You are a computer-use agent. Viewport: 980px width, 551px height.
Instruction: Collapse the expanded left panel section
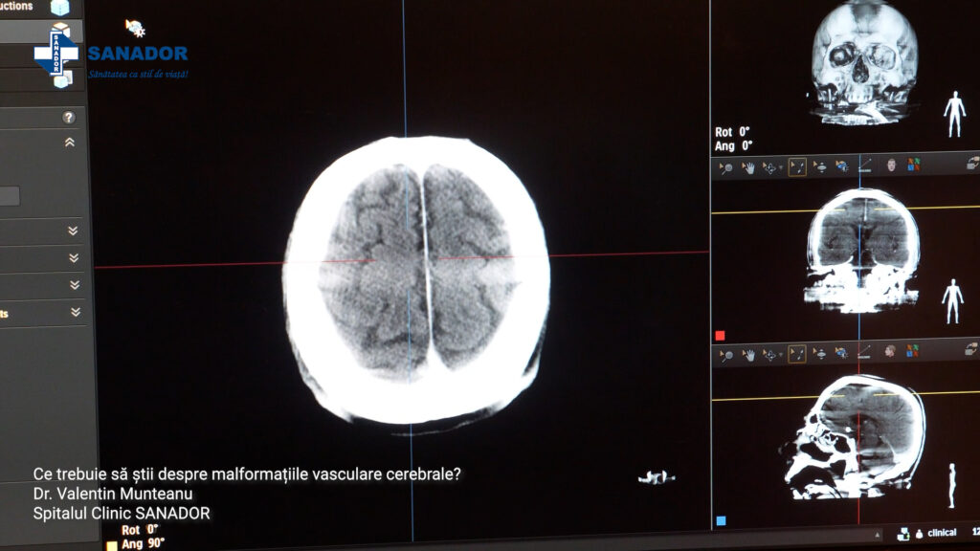point(69,143)
